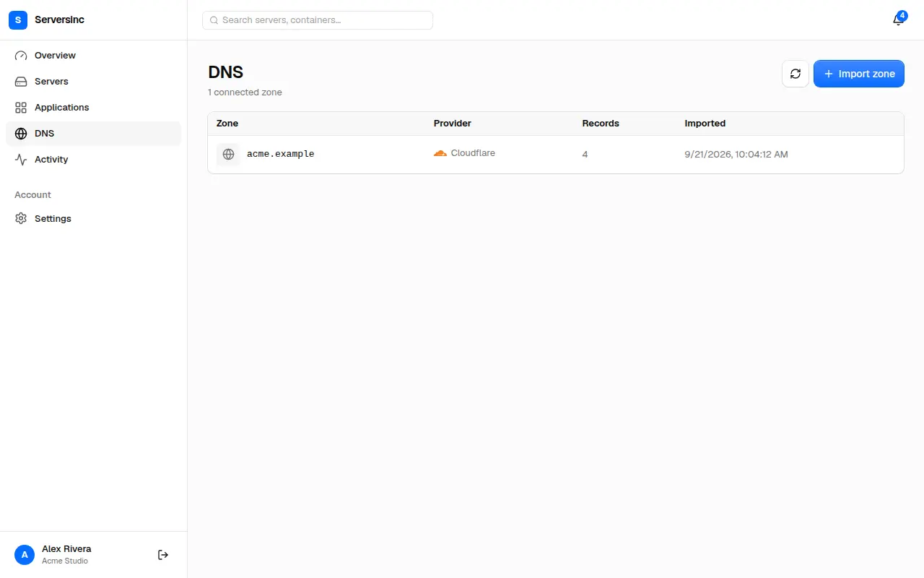Click the Alex Rivera avatar
The width and height of the screenshot is (924, 578).
pyautogui.click(x=25, y=555)
